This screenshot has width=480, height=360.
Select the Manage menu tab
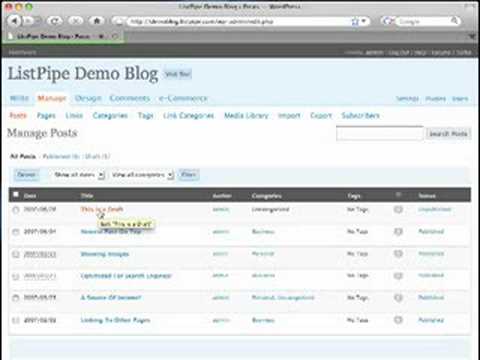pyautogui.click(x=52, y=98)
